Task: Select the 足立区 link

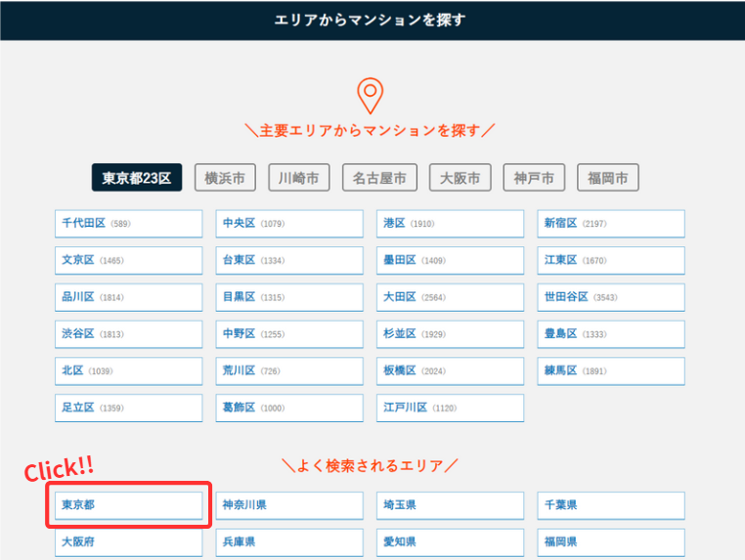Action: [129, 408]
